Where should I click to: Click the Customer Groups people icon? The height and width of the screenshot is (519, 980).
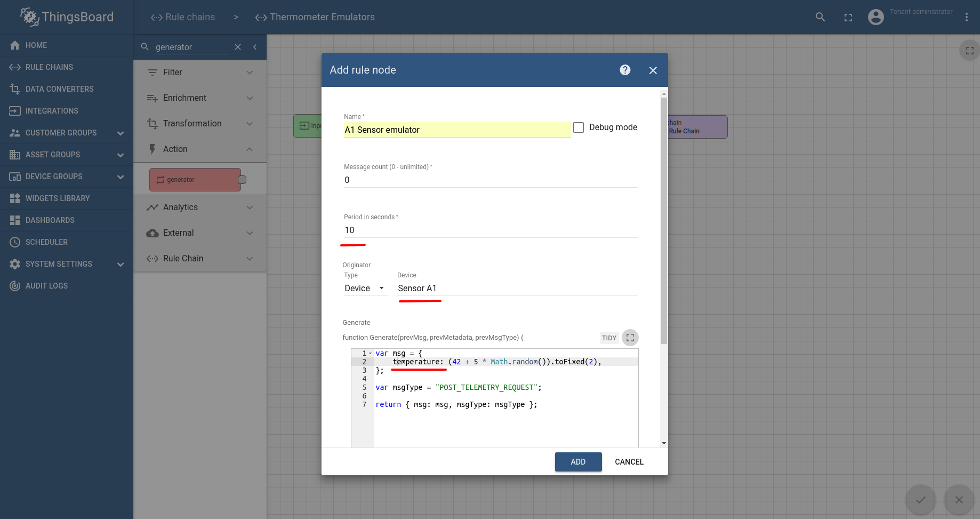tap(15, 133)
